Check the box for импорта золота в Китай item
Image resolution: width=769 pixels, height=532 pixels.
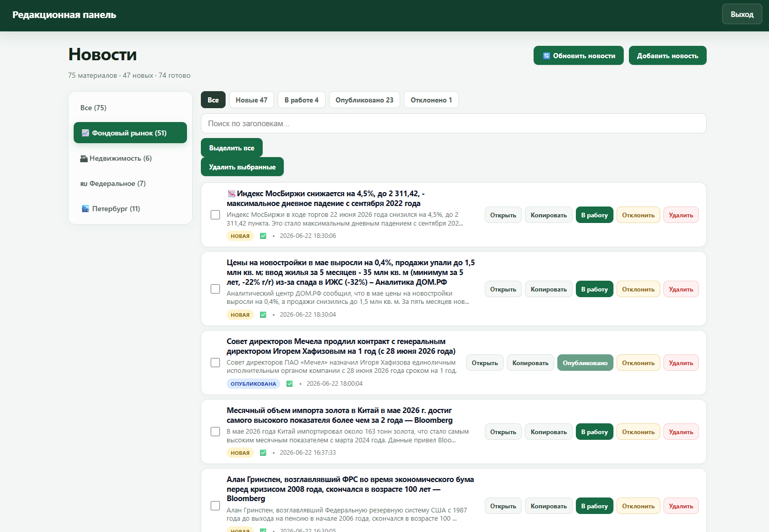tap(215, 432)
